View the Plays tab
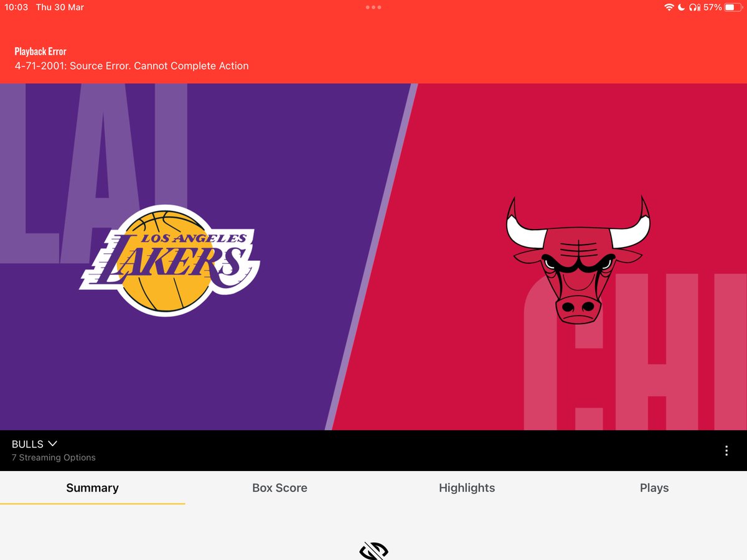747x560 pixels. [654, 488]
